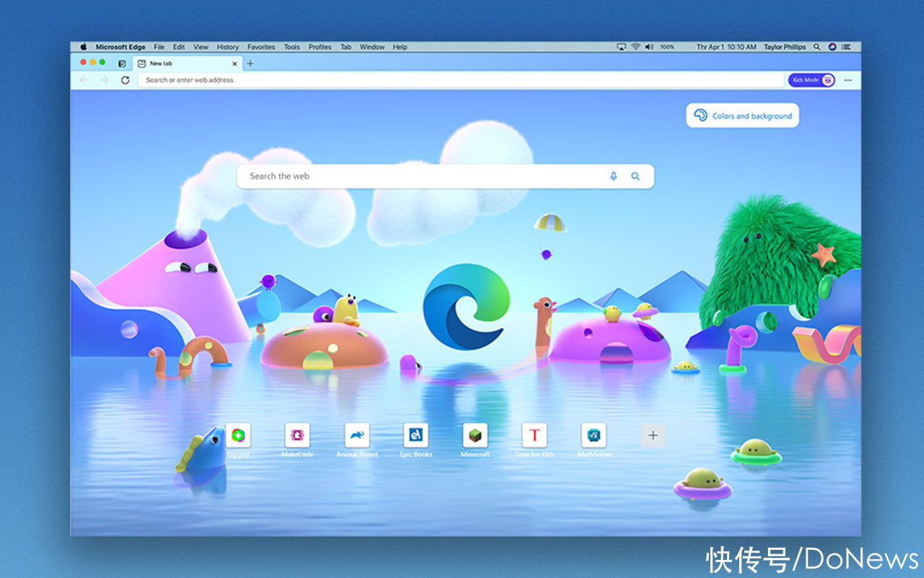Open the Minecraft quick link tile
The width and height of the screenshot is (924, 578).
[x=475, y=435]
